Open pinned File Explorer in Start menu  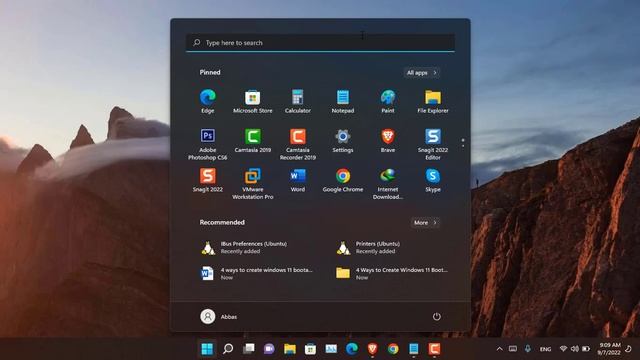[433, 101]
